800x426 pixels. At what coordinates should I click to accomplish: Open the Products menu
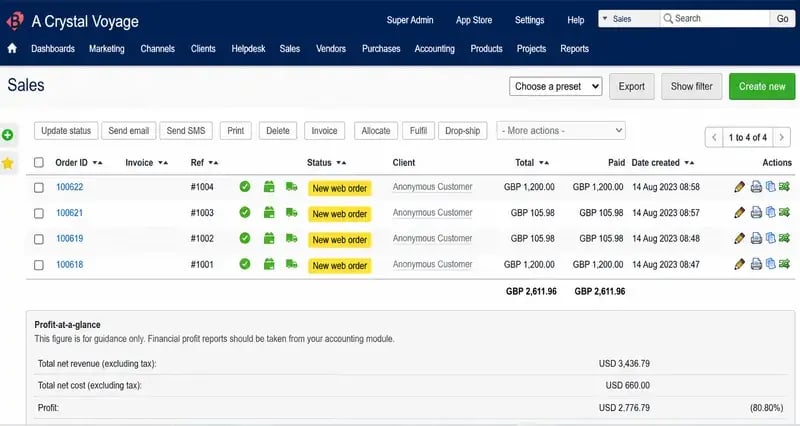(x=486, y=48)
